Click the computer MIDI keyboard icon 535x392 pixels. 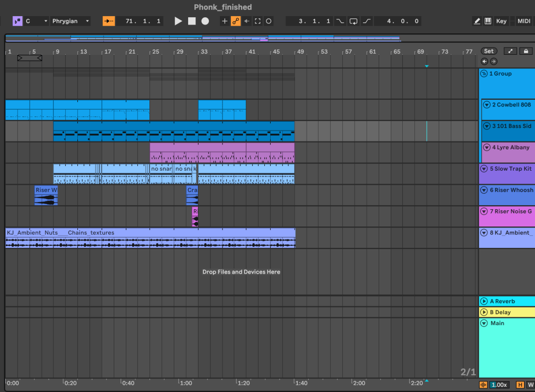(489, 21)
